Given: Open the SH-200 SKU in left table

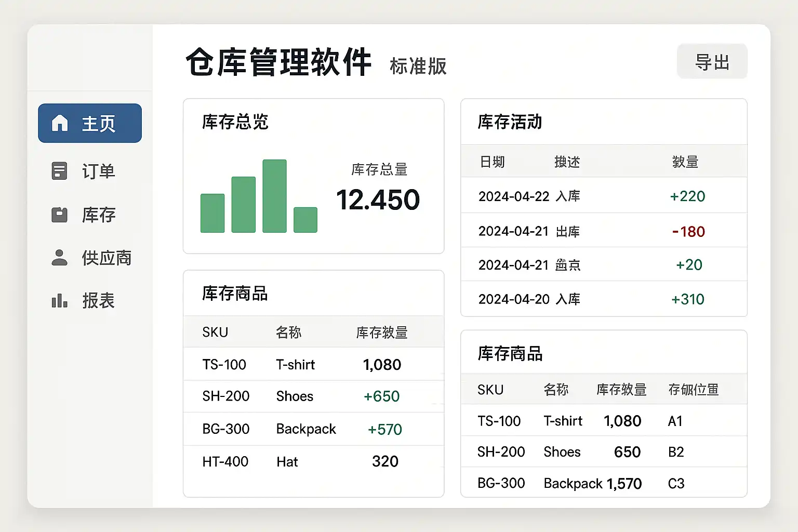Looking at the screenshot, I should [225, 396].
